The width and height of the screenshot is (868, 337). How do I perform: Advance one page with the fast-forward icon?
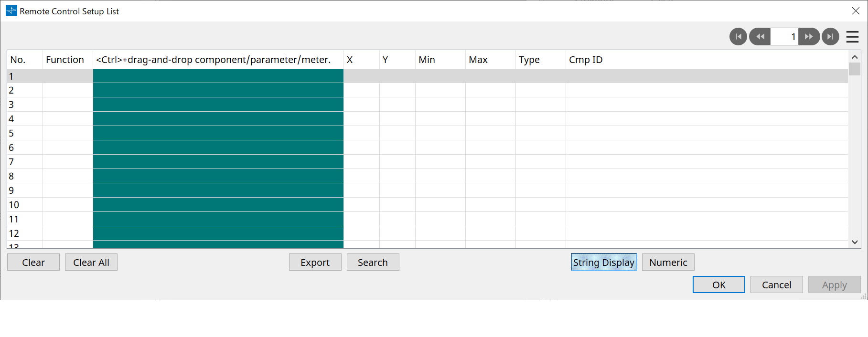click(x=809, y=37)
